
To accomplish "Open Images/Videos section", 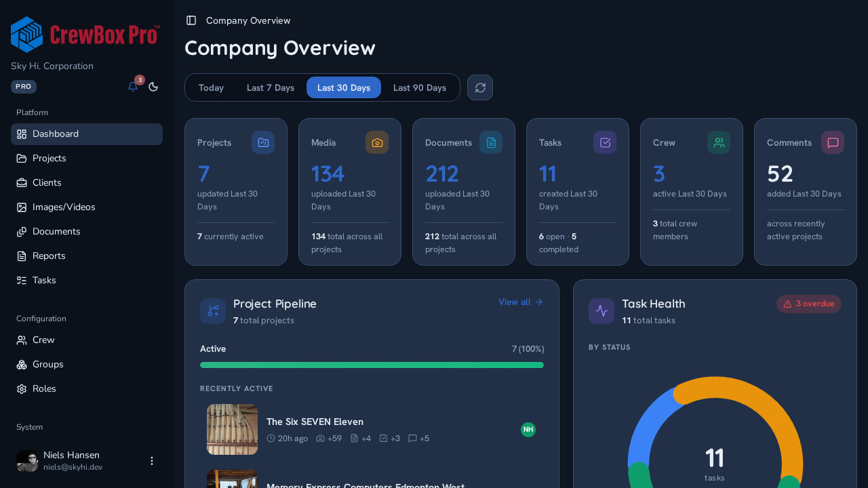I will coord(87,207).
